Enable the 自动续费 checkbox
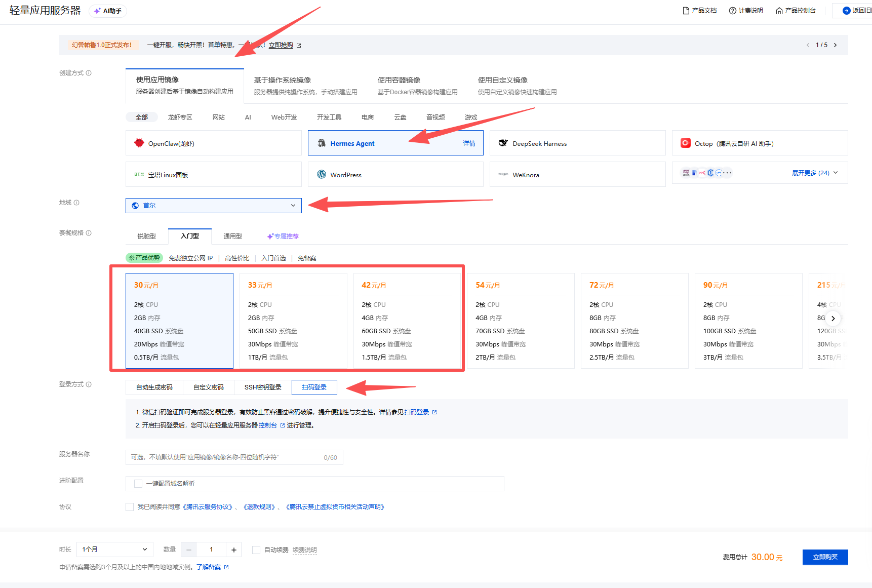The height and width of the screenshot is (588, 872). (256, 550)
